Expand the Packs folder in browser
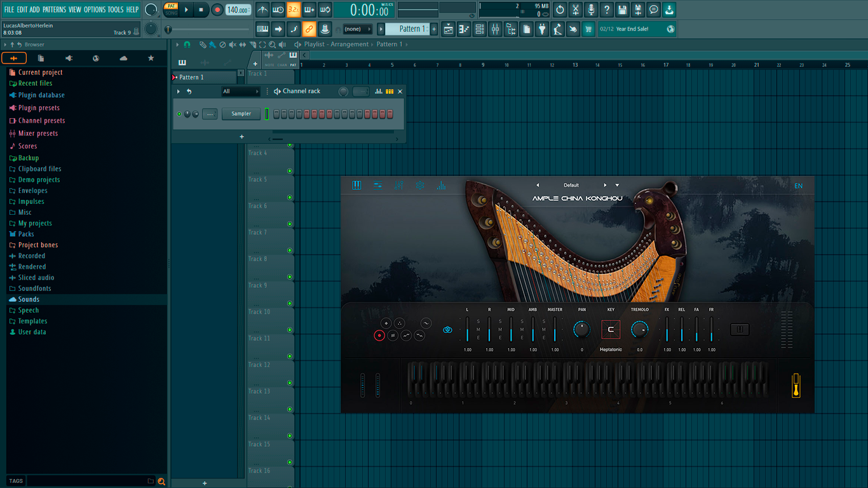The height and width of the screenshot is (488, 868). point(26,234)
